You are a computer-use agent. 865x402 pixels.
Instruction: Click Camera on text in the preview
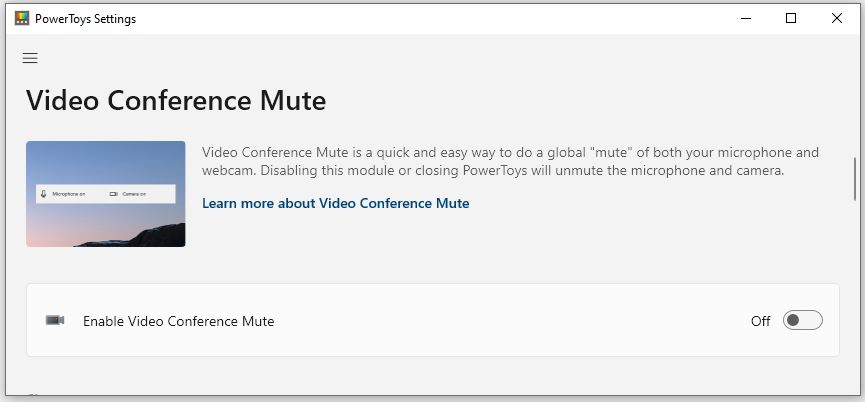pyautogui.click(x=134, y=194)
